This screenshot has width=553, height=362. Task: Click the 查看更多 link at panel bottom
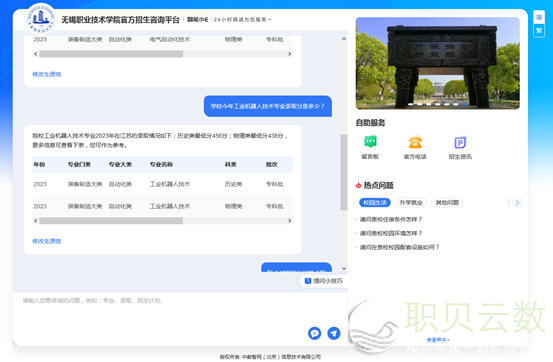(x=438, y=340)
